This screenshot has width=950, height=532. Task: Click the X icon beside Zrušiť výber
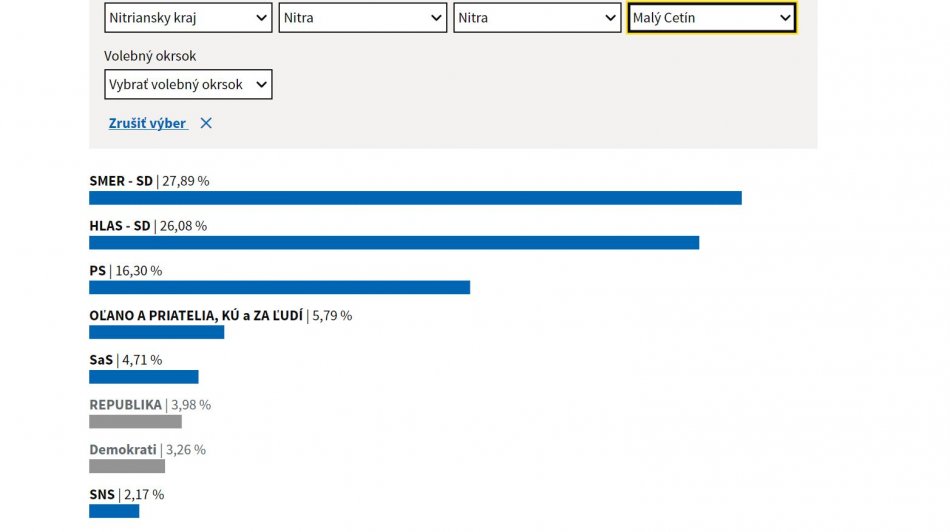pos(206,123)
